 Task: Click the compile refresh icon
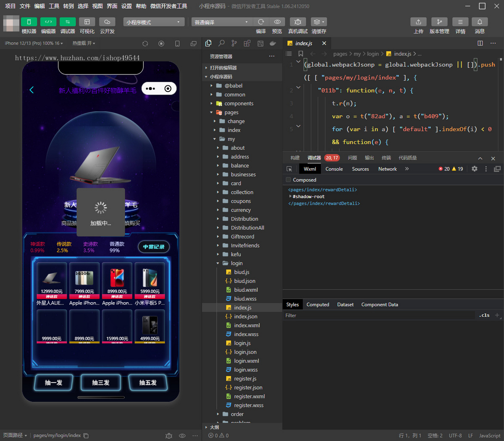pos(261,22)
